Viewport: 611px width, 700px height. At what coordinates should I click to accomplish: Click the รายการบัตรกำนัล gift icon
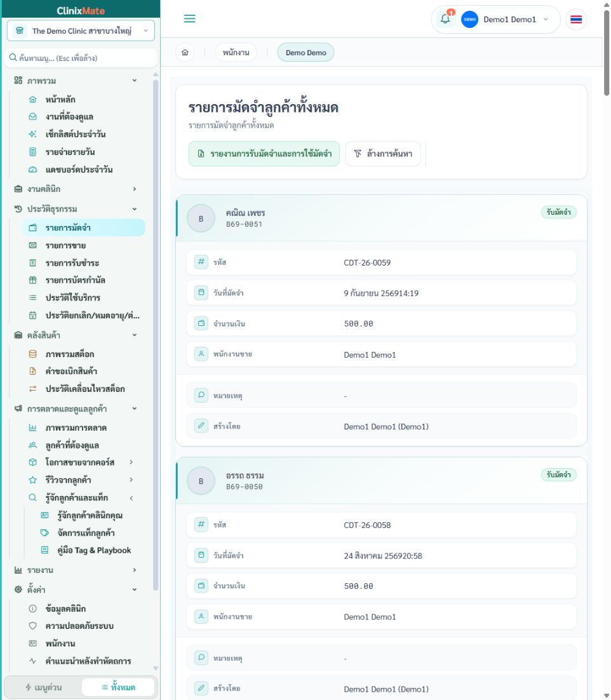32,280
